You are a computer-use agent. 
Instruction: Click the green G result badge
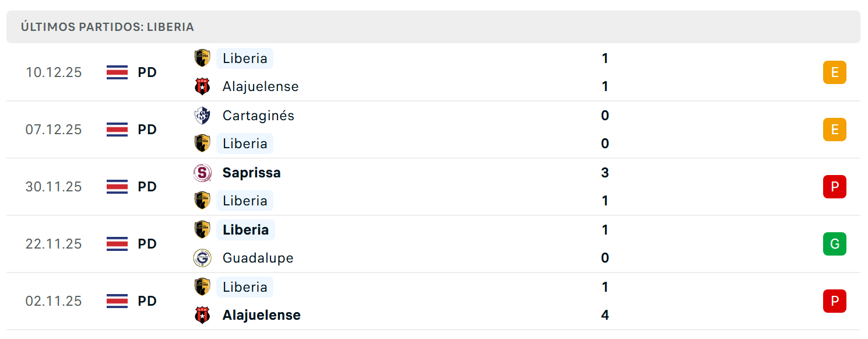(x=834, y=244)
